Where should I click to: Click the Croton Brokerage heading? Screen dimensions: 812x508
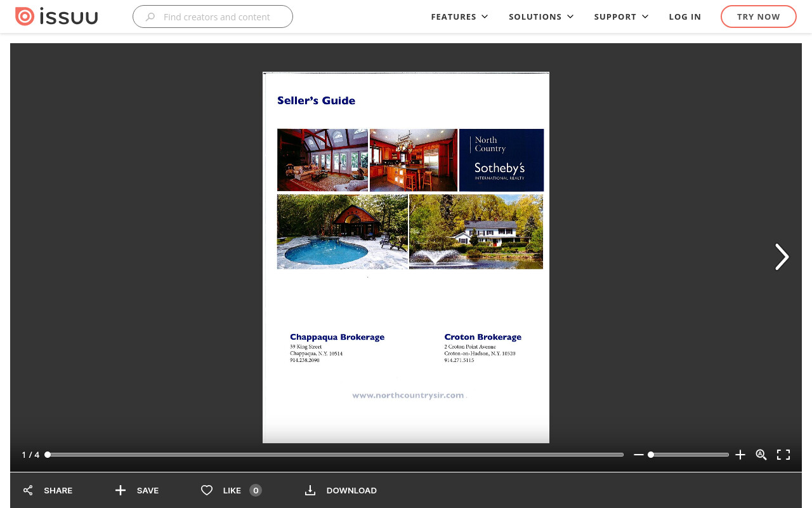(x=483, y=337)
